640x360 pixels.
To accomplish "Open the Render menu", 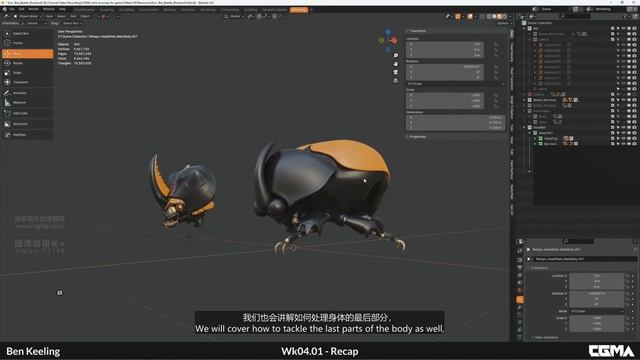I will click(x=33, y=9).
